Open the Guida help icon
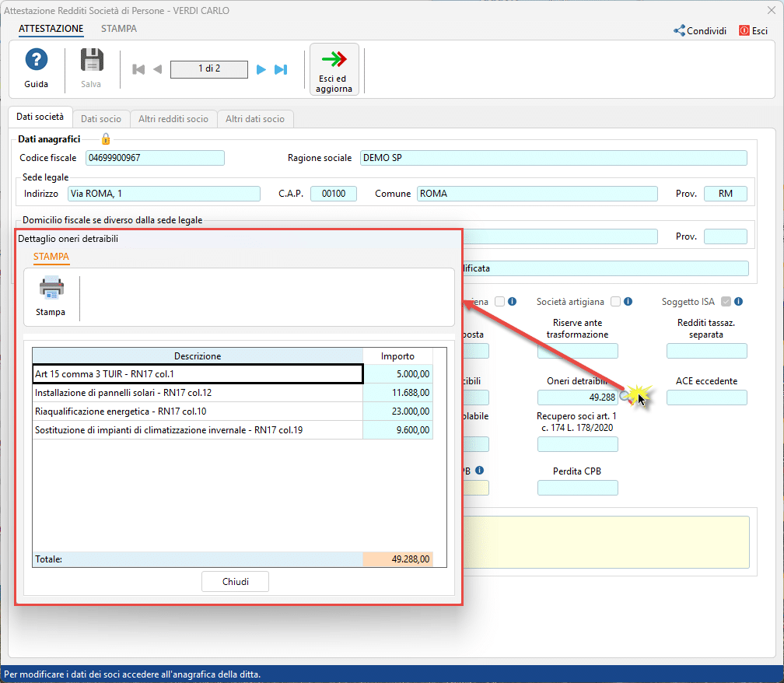The height and width of the screenshot is (683, 784). [x=37, y=61]
